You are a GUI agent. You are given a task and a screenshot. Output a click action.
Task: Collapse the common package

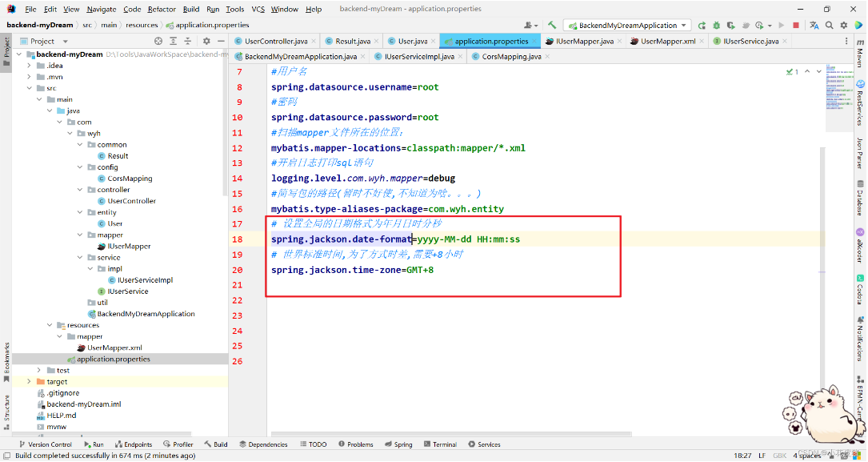[80, 145]
